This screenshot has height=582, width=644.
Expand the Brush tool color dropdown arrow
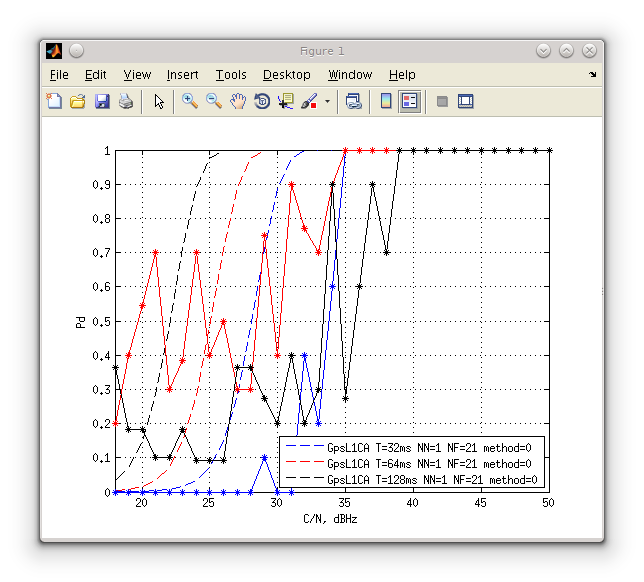[327, 101]
